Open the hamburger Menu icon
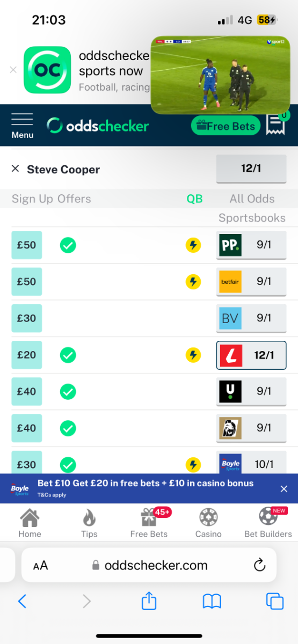Image resolution: width=298 pixels, height=644 pixels. click(22, 126)
